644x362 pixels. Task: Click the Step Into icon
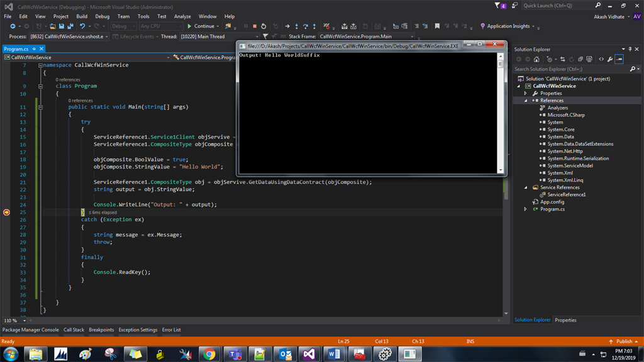(x=297, y=26)
